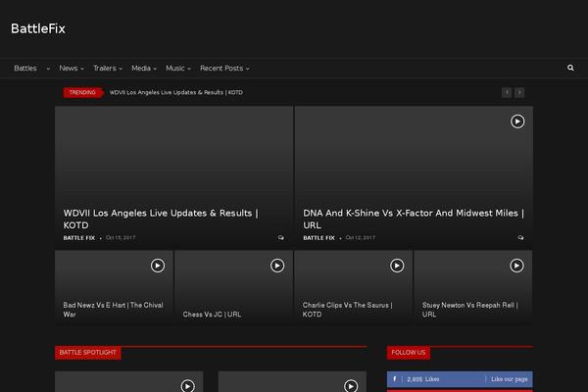Viewport: 588px width, 392px height.
Task: Open the search icon in navigation bar
Action: click(570, 68)
